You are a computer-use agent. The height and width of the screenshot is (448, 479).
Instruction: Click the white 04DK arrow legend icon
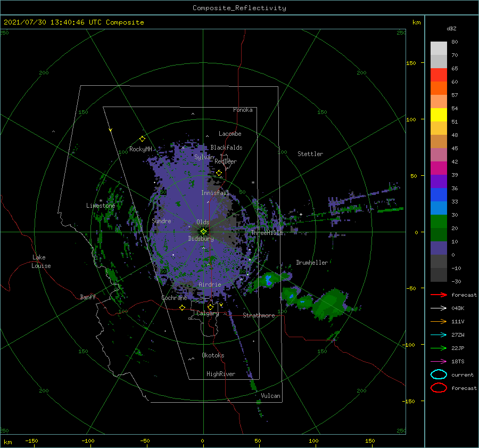click(x=439, y=308)
